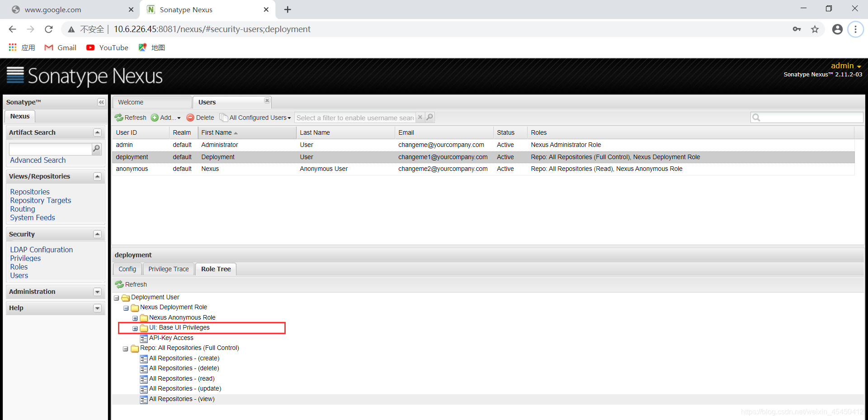Select All Repositories - (read) privilege
This screenshot has height=420, width=868.
182,378
